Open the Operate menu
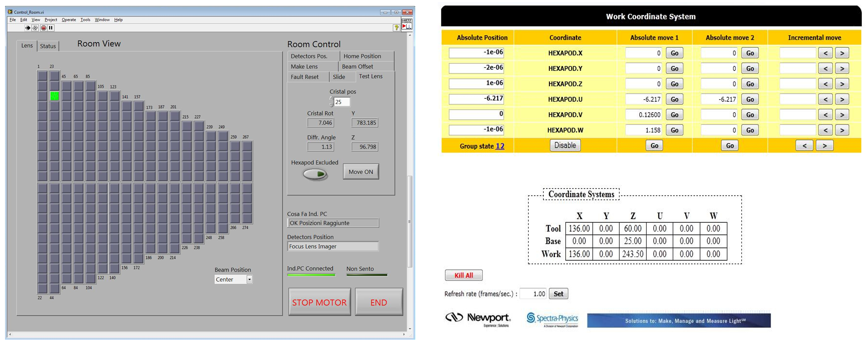This screenshot has width=868, height=345. 69,20
